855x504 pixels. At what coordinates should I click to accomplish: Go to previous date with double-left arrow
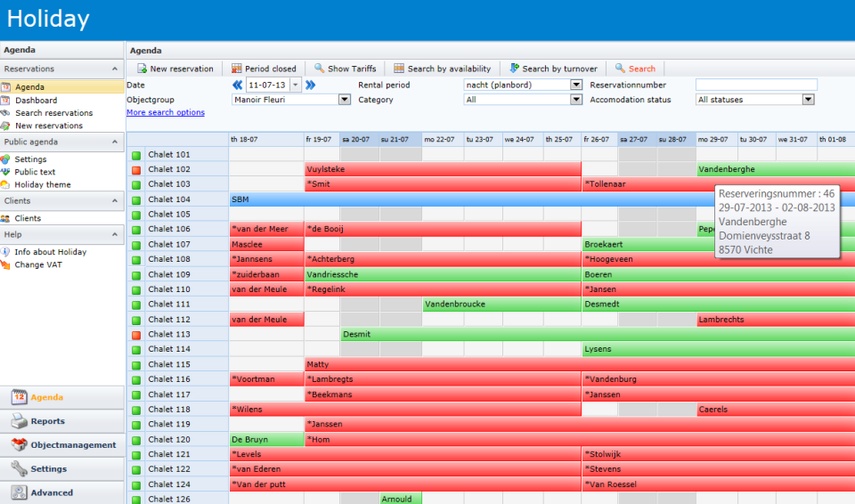(x=238, y=85)
